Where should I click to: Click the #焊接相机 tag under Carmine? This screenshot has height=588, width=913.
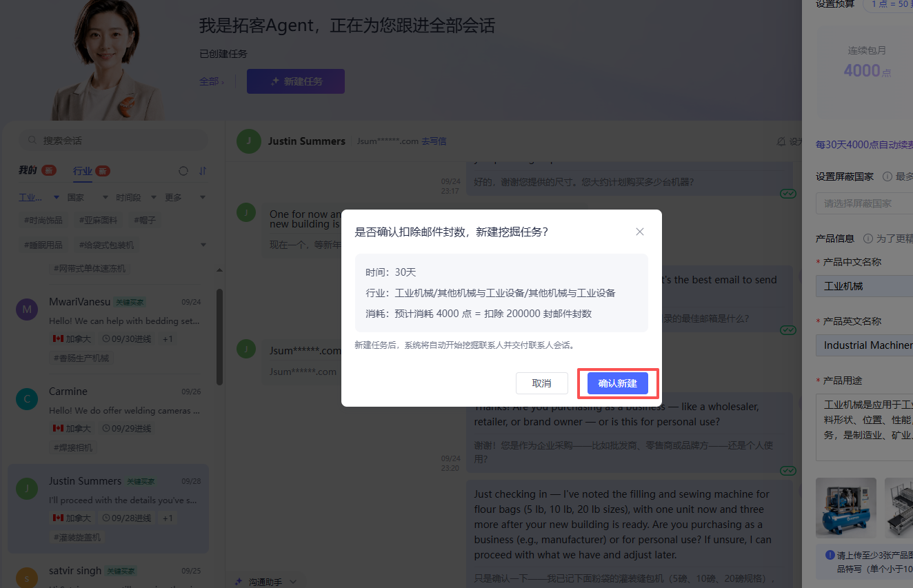pos(73,447)
